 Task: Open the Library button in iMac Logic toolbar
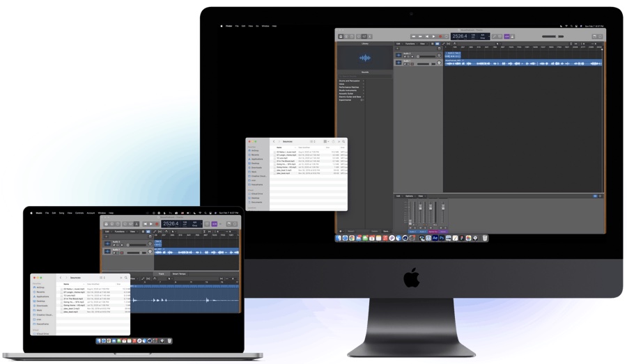[341, 36]
